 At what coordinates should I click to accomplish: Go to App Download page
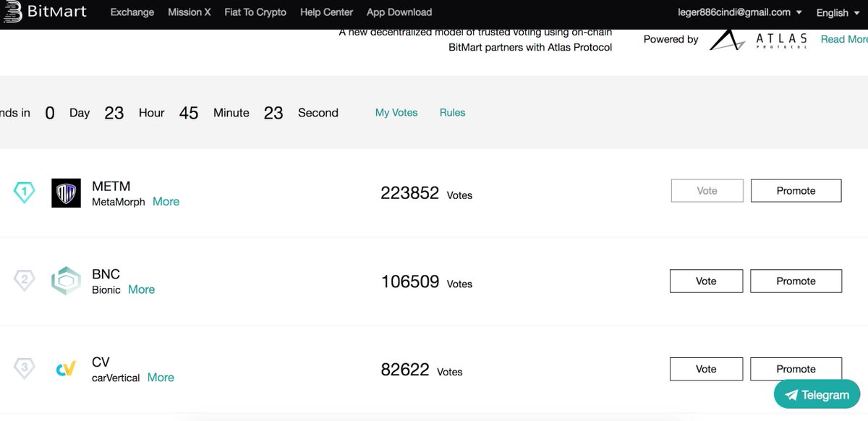(x=399, y=12)
